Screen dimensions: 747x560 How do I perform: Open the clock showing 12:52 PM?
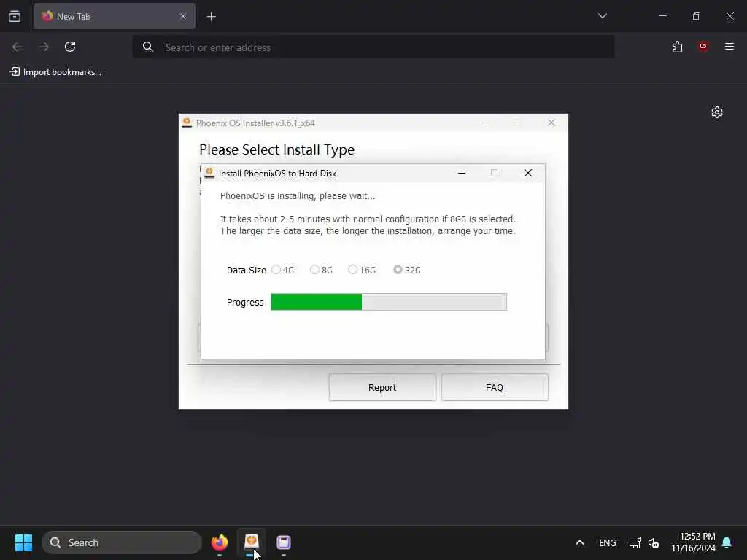(x=693, y=542)
